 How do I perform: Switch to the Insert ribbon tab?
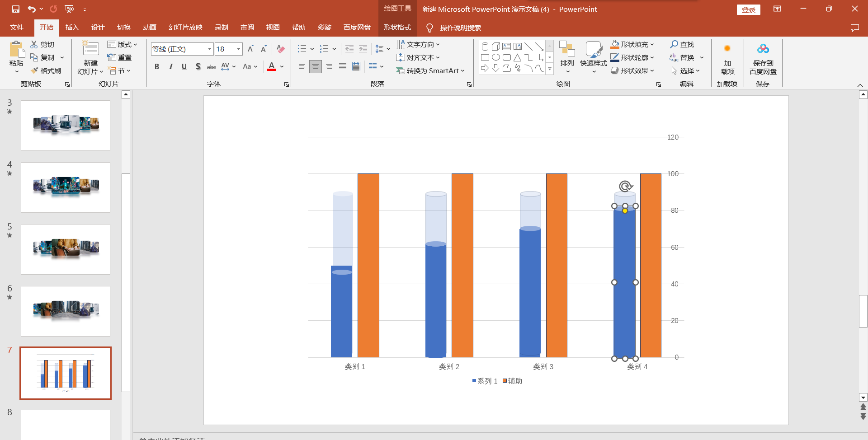(72, 28)
